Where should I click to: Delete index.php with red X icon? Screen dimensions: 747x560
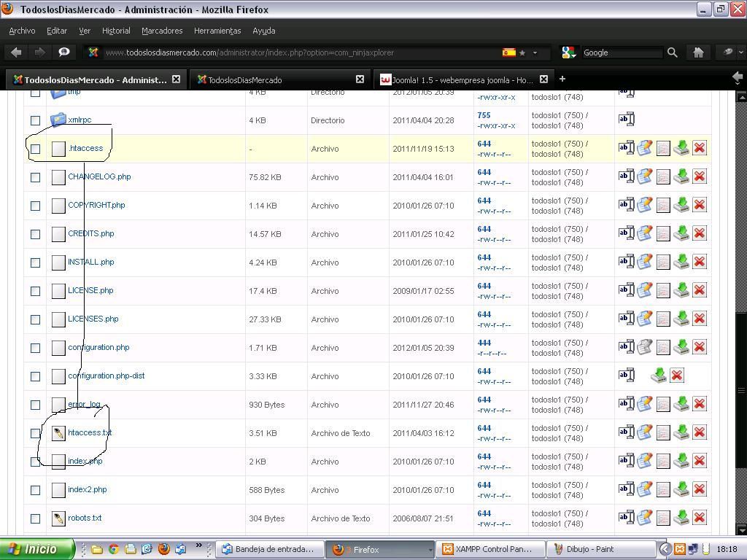tap(700, 461)
